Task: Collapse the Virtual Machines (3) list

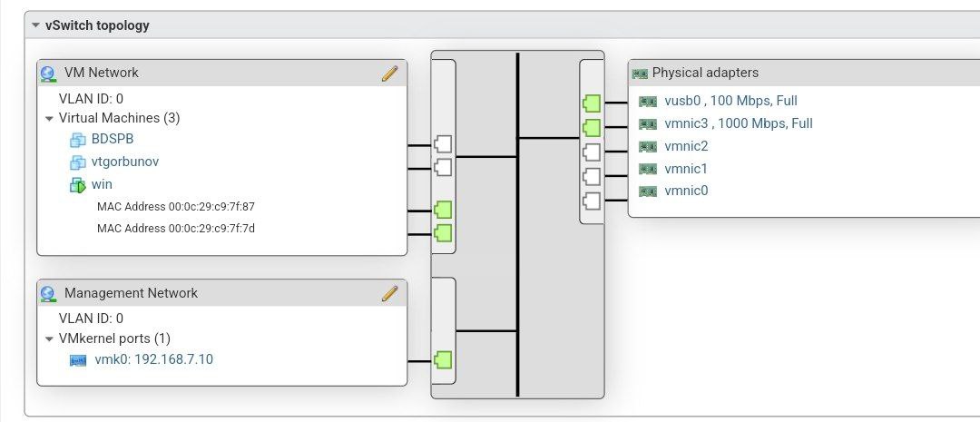Action: [49, 118]
